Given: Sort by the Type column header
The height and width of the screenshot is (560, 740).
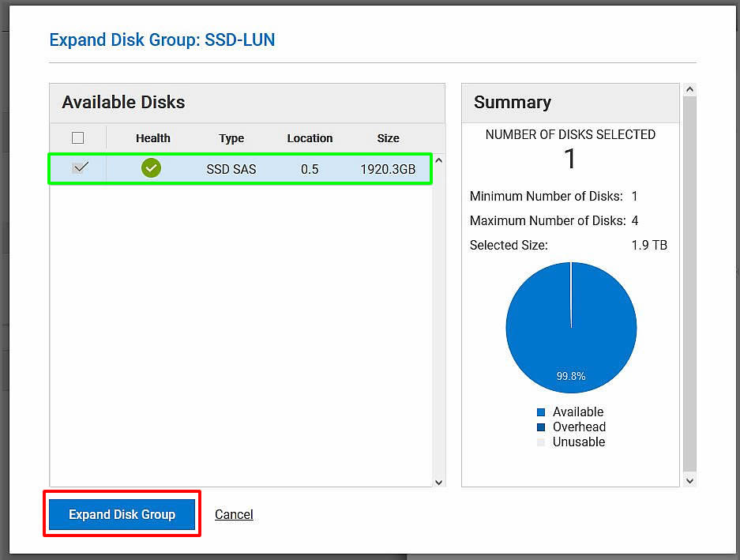Looking at the screenshot, I should point(231,138).
